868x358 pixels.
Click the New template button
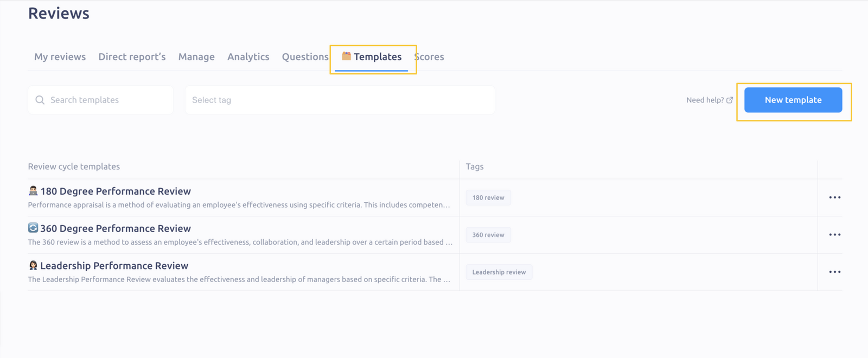point(793,100)
